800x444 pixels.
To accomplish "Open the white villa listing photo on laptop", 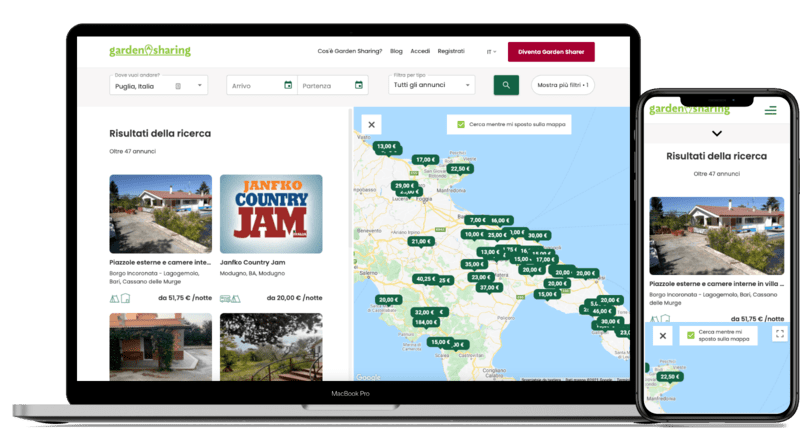I will point(161,214).
